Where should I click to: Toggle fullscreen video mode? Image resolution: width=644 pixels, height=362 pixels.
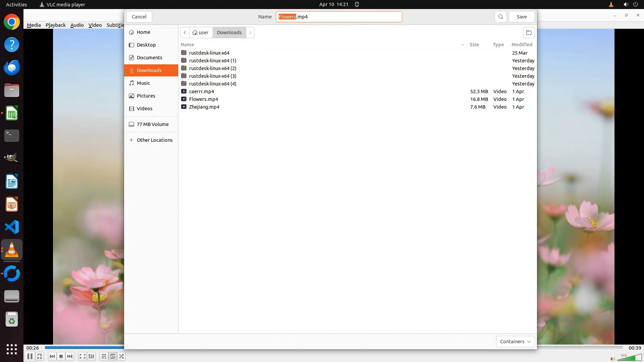tap(82, 356)
